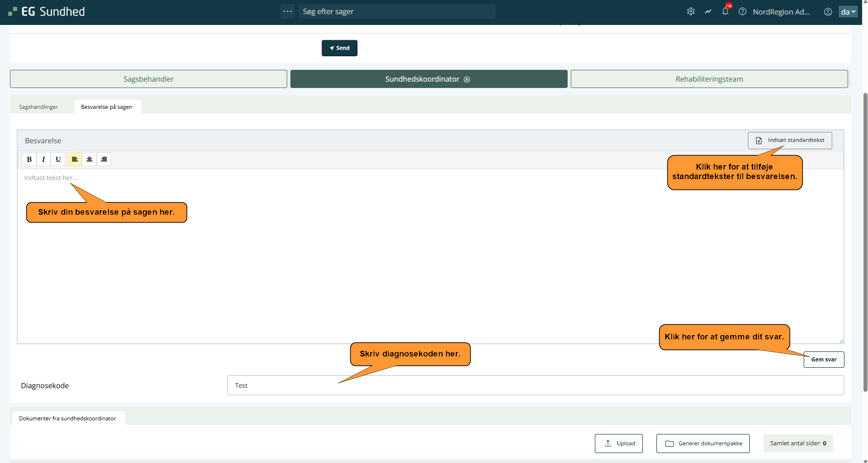Switch to the Sagshandlinger tab
The width and height of the screenshot is (868, 463).
(x=39, y=107)
